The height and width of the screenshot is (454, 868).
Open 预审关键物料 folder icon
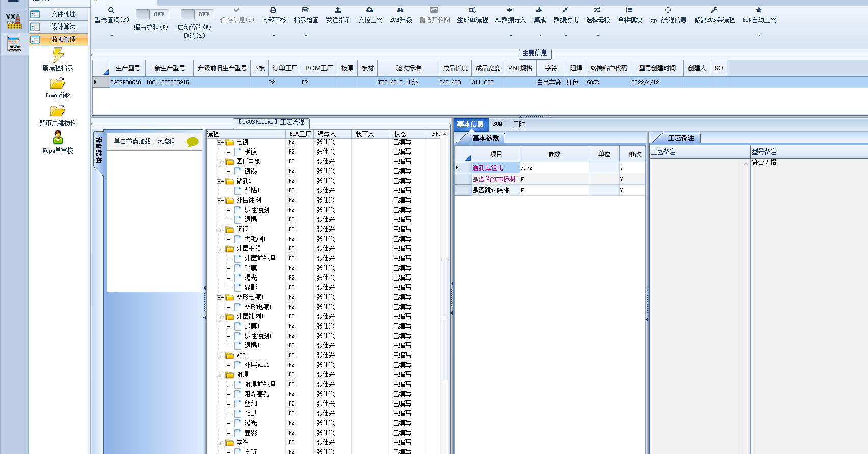tap(58, 111)
